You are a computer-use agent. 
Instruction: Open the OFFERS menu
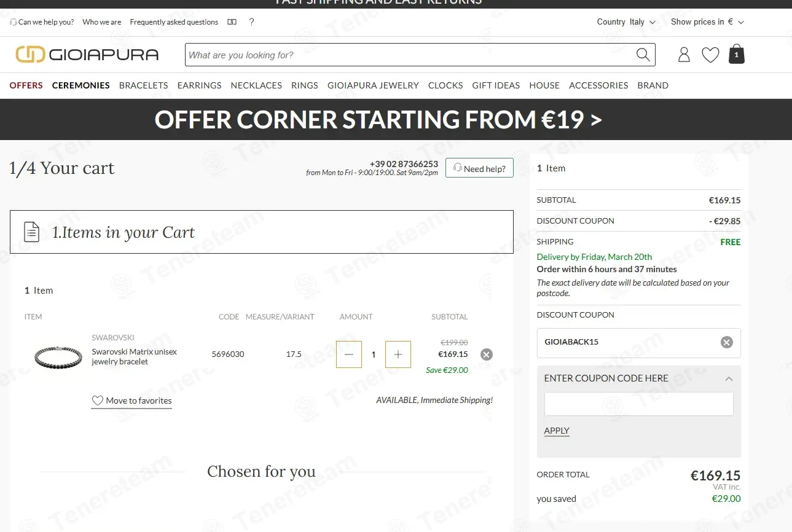(26, 85)
